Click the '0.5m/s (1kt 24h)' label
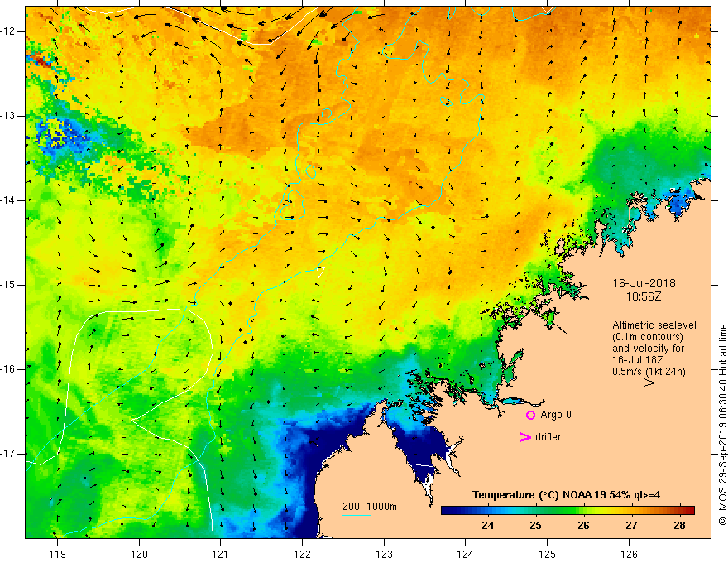Screen dimensions: 728x563 tap(649, 372)
